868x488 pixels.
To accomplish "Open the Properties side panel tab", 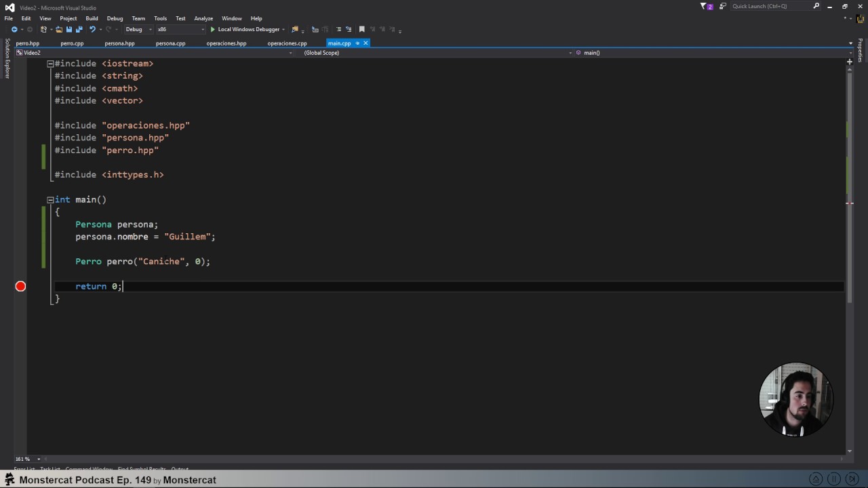I will coord(860,50).
